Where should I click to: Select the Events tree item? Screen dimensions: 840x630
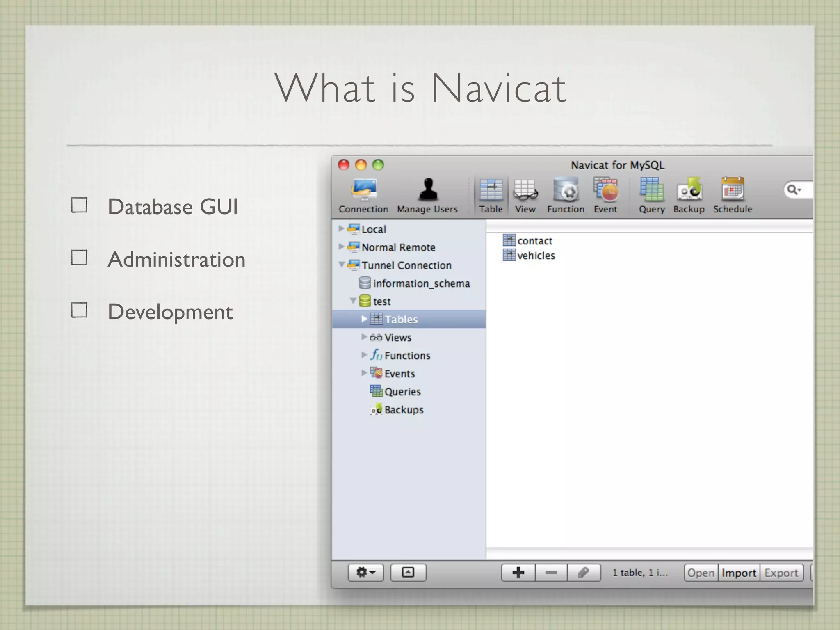(x=392, y=373)
